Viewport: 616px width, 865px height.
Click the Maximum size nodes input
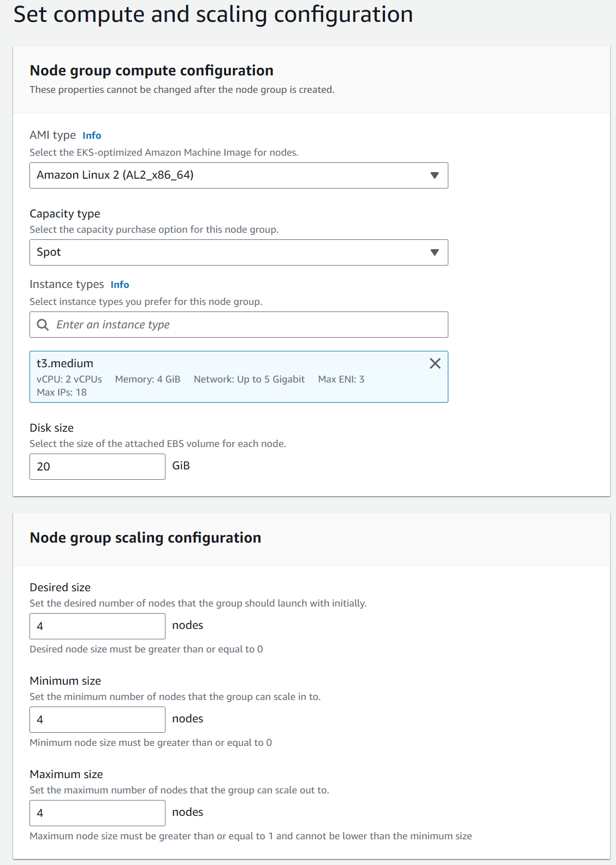97,813
